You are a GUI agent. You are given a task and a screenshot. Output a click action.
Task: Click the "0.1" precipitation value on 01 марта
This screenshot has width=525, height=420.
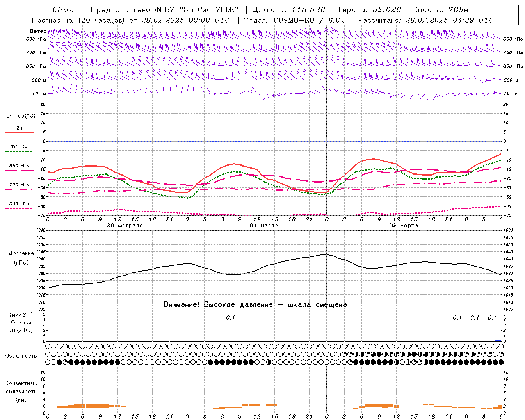click(231, 317)
